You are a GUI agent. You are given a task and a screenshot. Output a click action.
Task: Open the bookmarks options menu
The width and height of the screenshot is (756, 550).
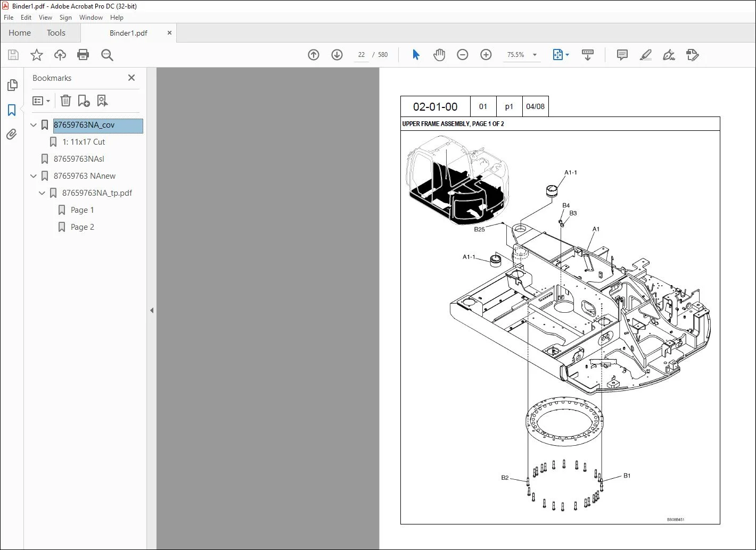(x=42, y=101)
